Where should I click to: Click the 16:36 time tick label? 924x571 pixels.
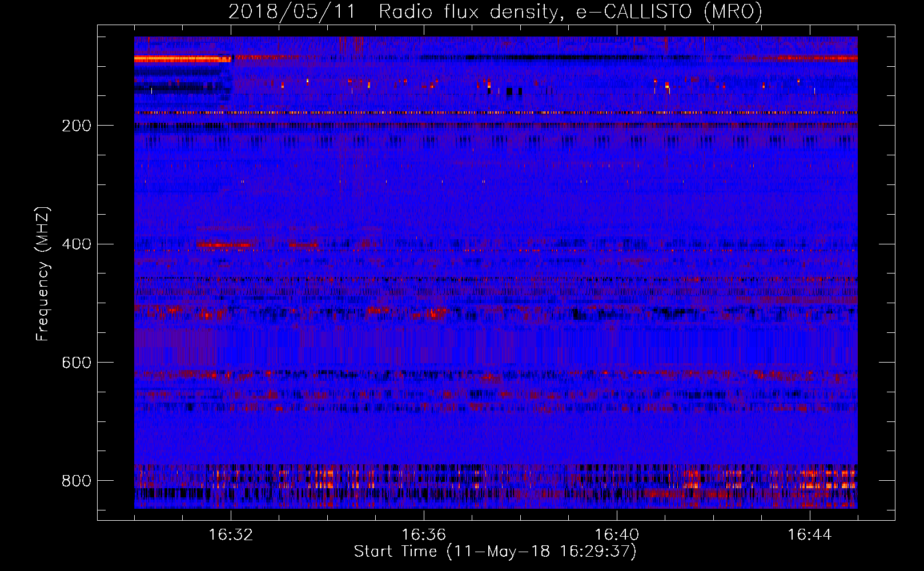tap(424, 534)
